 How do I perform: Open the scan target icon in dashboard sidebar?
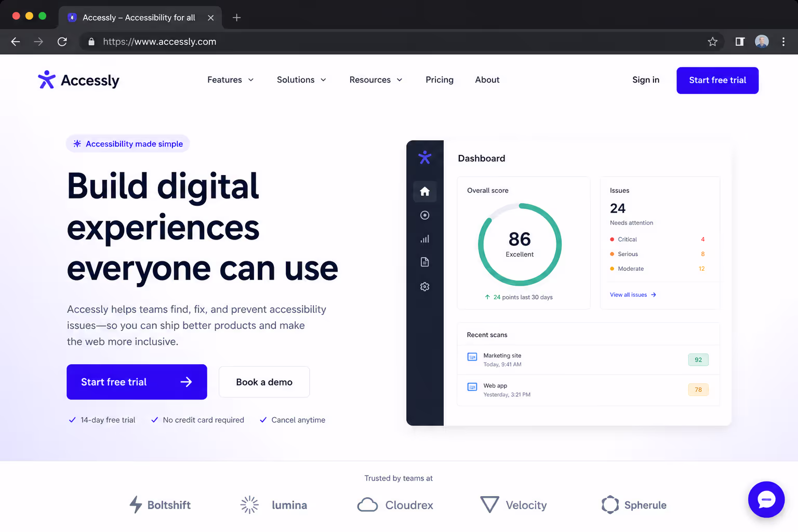click(x=424, y=215)
